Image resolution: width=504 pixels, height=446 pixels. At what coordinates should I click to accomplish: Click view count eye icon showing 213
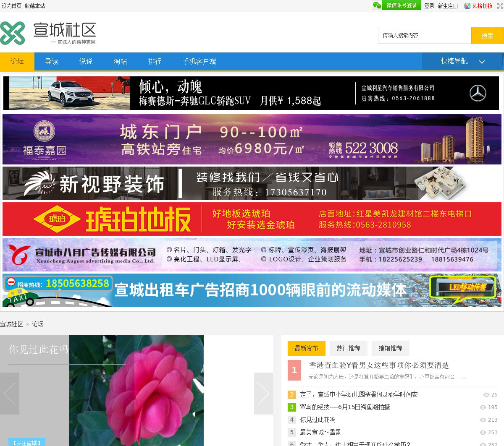point(483,420)
